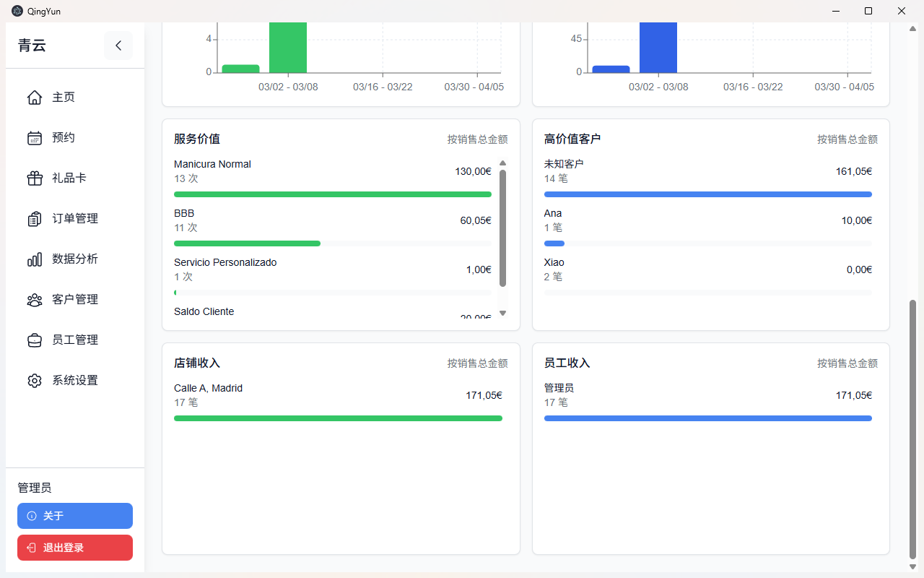Click the QingYun app logo in title bar
This screenshot has width=924, height=578.
tap(17, 11)
